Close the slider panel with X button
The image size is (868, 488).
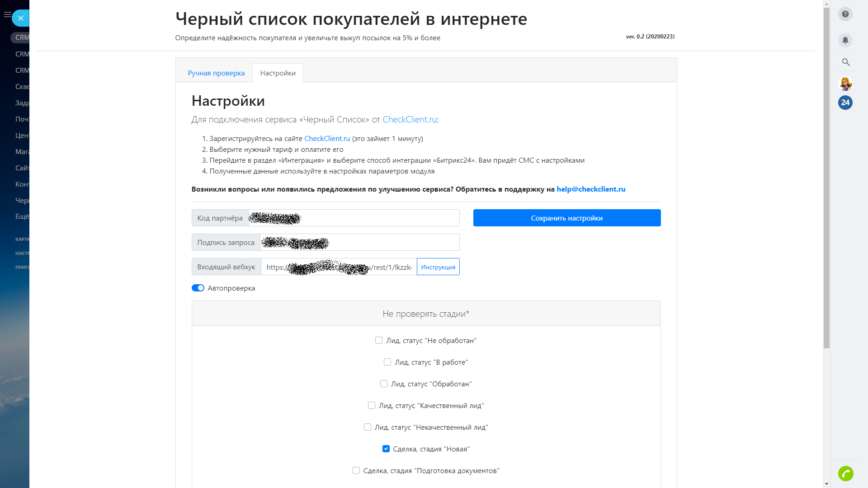[x=21, y=18]
